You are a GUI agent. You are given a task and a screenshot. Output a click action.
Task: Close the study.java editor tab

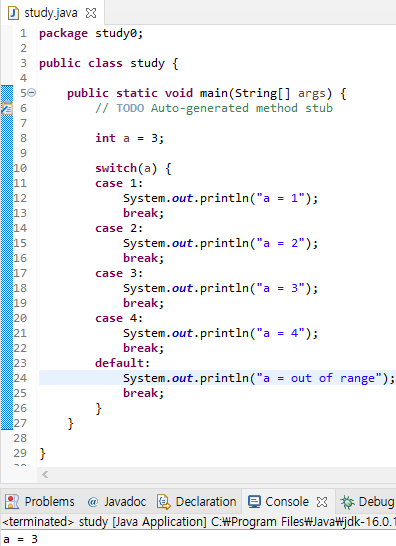pyautogui.click(x=91, y=13)
